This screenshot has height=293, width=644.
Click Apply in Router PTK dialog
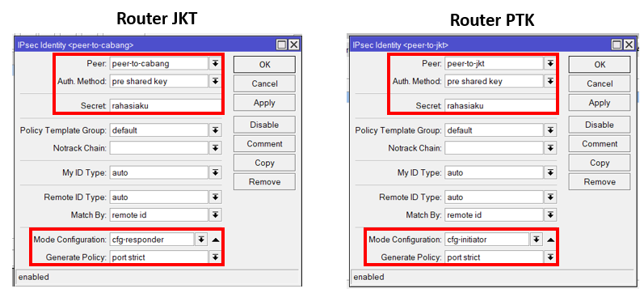tap(600, 103)
